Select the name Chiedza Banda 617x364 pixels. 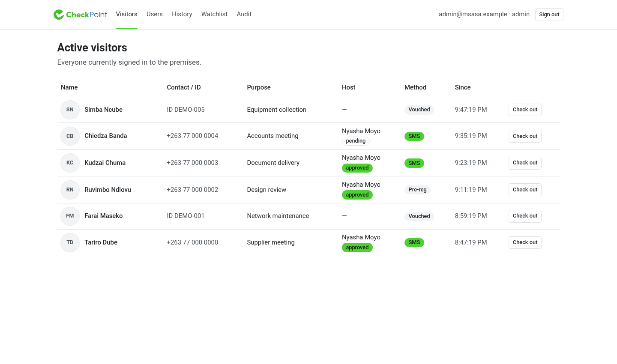105,136
